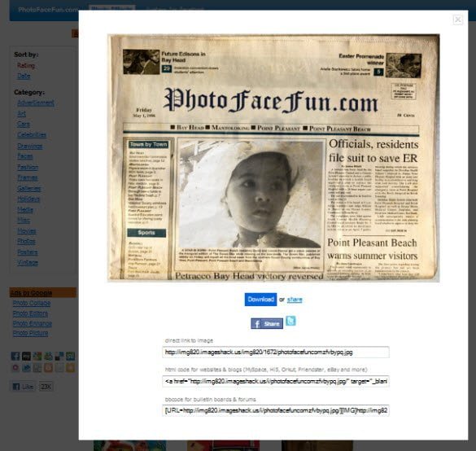Open the Advertisement category
The height and width of the screenshot is (451, 476).
[x=36, y=103]
